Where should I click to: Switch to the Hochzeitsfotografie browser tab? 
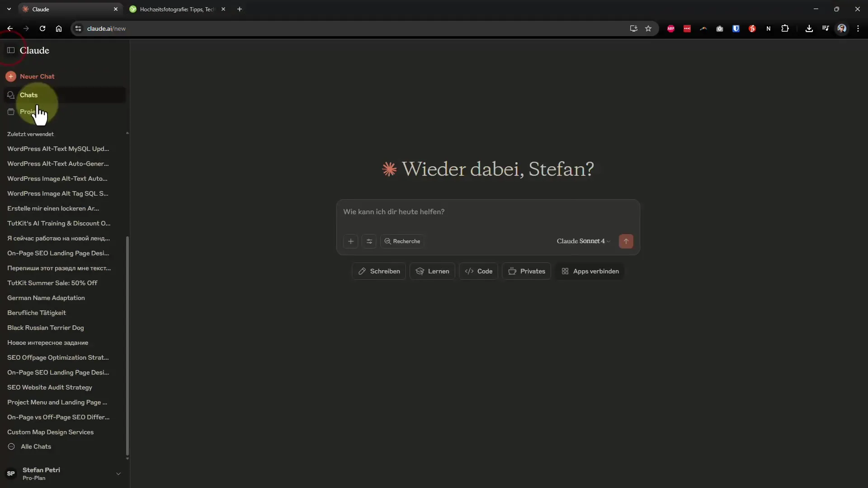177,9
